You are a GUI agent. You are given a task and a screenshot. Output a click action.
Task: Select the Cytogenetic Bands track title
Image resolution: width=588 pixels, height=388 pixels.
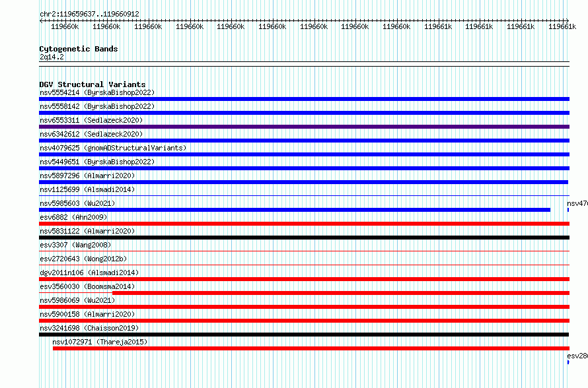[x=79, y=49]
